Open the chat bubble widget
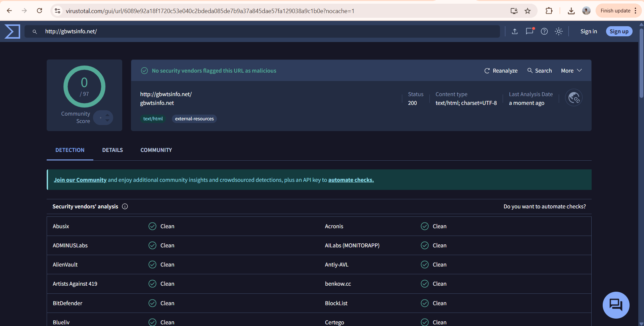This screenshot has height=326, width=644. pos(616,305)
